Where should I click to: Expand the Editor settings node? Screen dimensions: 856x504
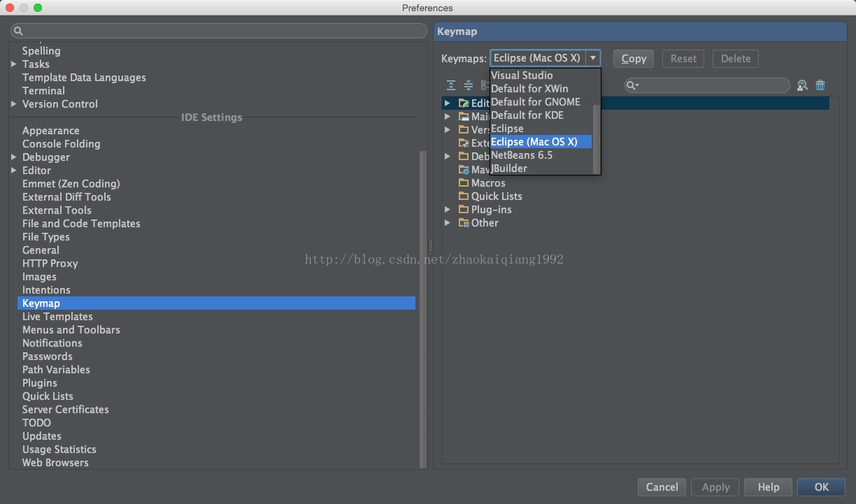(14, 171)
